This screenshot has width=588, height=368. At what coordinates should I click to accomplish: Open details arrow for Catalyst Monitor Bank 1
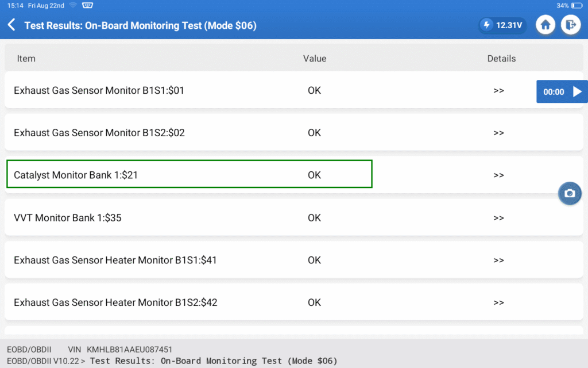(498, 175)
